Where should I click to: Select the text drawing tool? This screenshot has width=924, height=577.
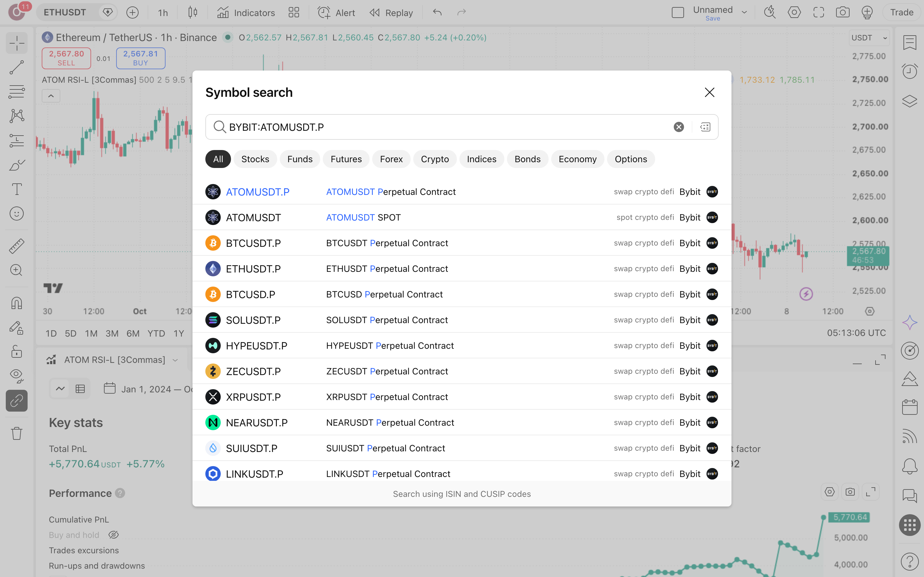click(x=16, y=189)
